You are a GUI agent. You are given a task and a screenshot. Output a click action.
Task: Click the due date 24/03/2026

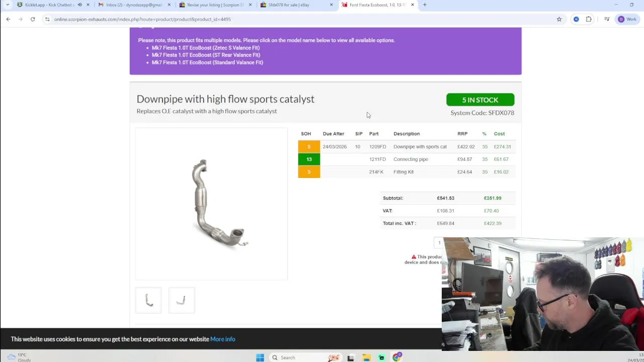click(x=335, y=147)
